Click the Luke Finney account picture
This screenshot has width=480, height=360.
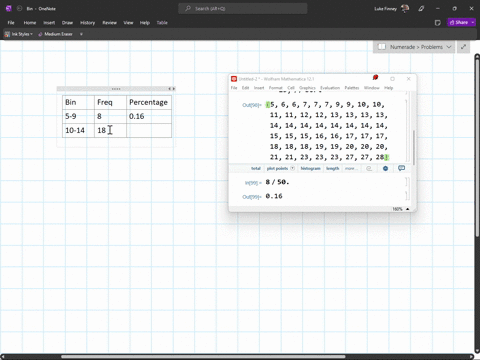click(x=405, y=9)
